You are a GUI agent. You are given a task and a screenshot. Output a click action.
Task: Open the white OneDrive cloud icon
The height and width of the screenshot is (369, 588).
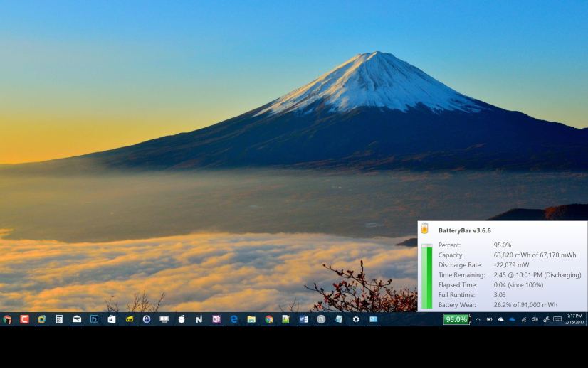[500, 319]
